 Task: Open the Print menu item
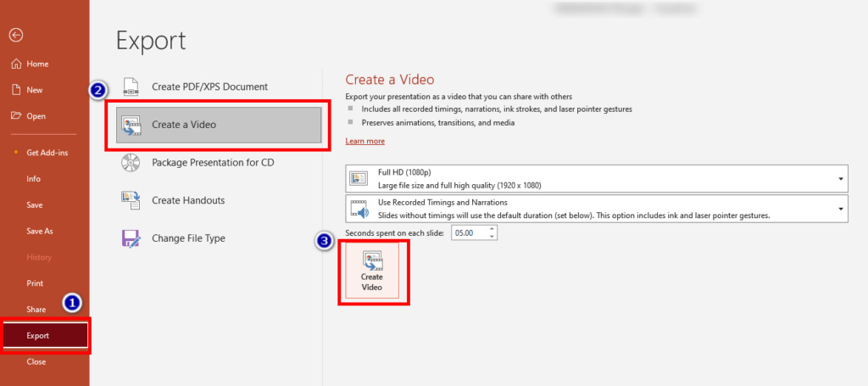tap(35, 283)
